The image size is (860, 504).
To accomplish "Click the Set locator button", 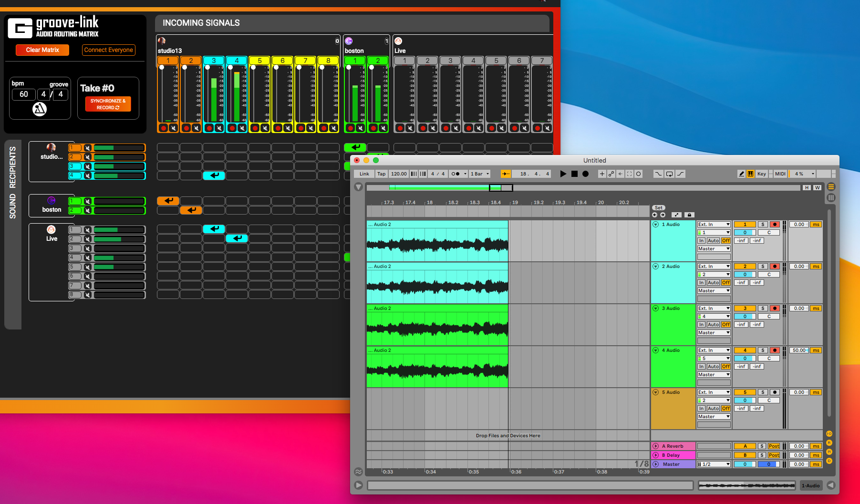I will tap(659, 208).
